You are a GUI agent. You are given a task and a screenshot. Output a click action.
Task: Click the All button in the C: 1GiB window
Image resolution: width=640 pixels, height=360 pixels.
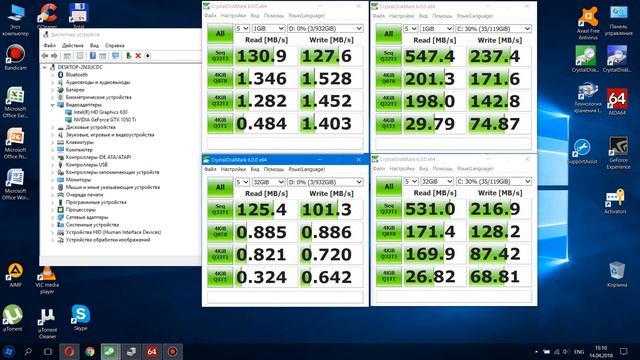coord(388,33)
